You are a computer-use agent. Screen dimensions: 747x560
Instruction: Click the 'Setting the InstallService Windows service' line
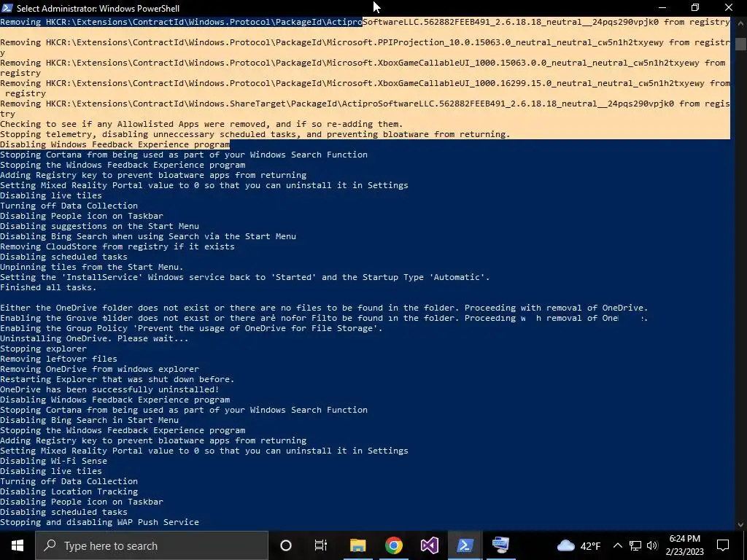[245, 277]
